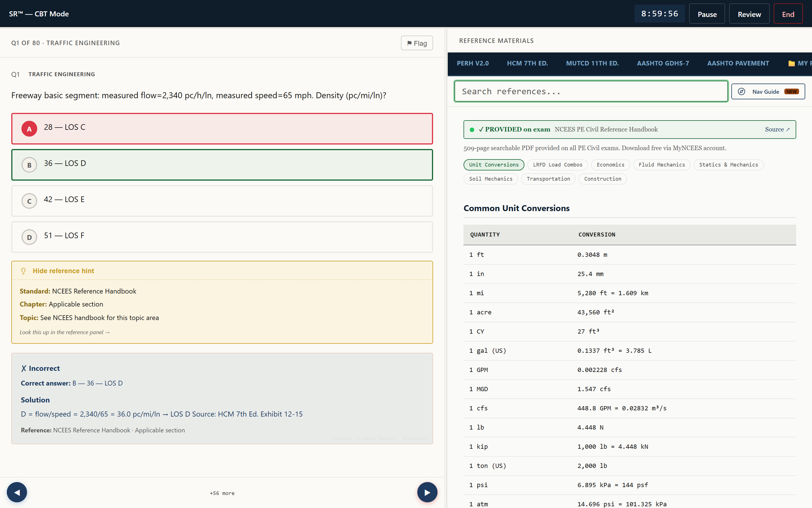
Task: Click the exam timer 8:59:56
Action: [659, 14]
